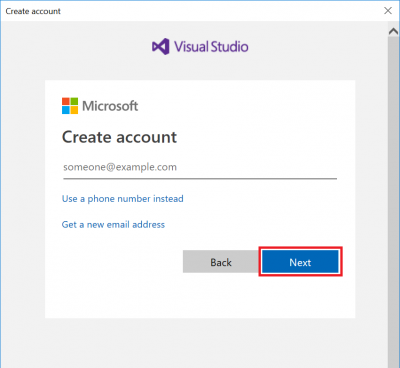400x368 pixels.
Task: Click empty white card area below Next button
Action: tap(200, 297)
